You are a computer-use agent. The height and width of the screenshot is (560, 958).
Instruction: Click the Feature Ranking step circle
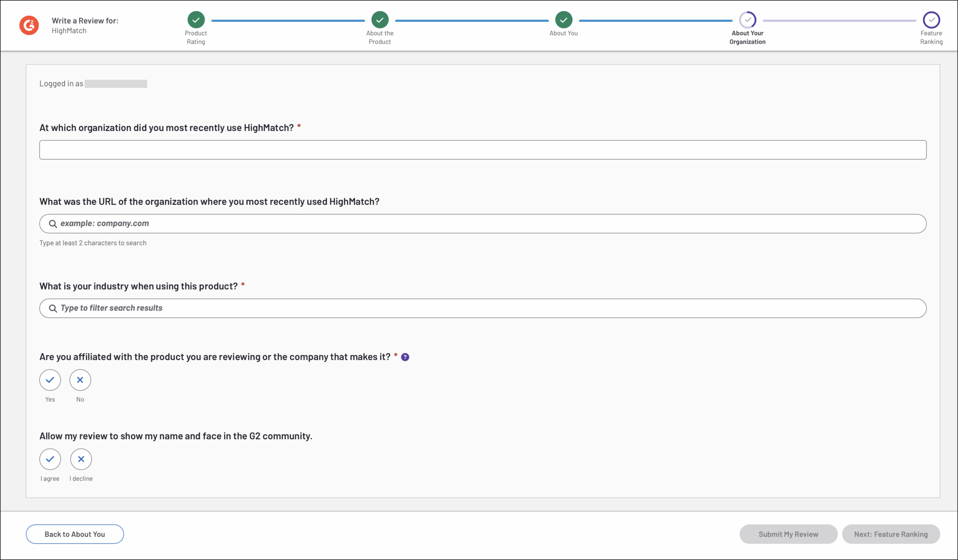pyautogui.click(x=931, y=20)
